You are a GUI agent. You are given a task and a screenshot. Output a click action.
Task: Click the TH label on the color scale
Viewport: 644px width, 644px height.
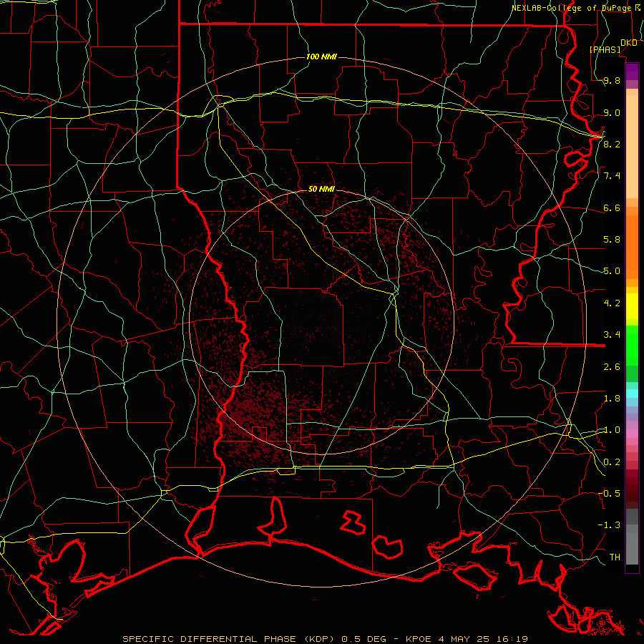[x=615, y=557]
